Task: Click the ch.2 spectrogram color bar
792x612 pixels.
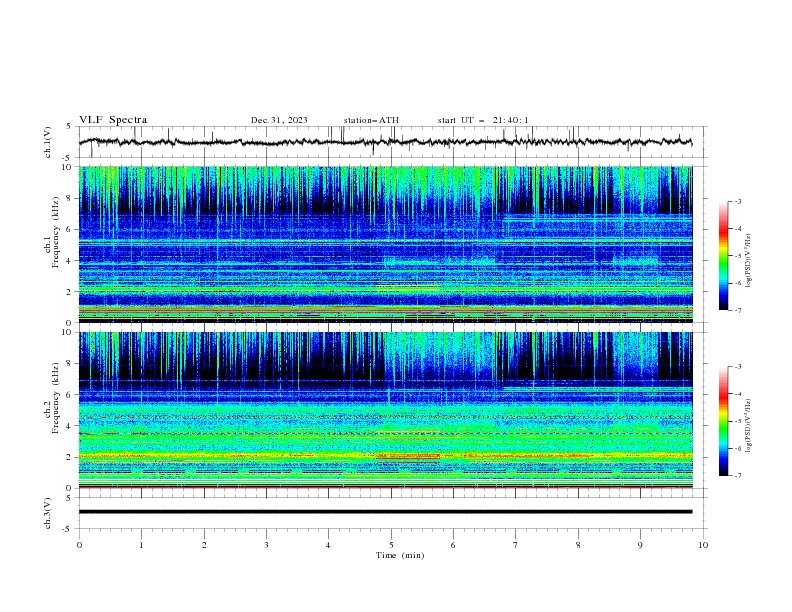Action: click(723, 421)
